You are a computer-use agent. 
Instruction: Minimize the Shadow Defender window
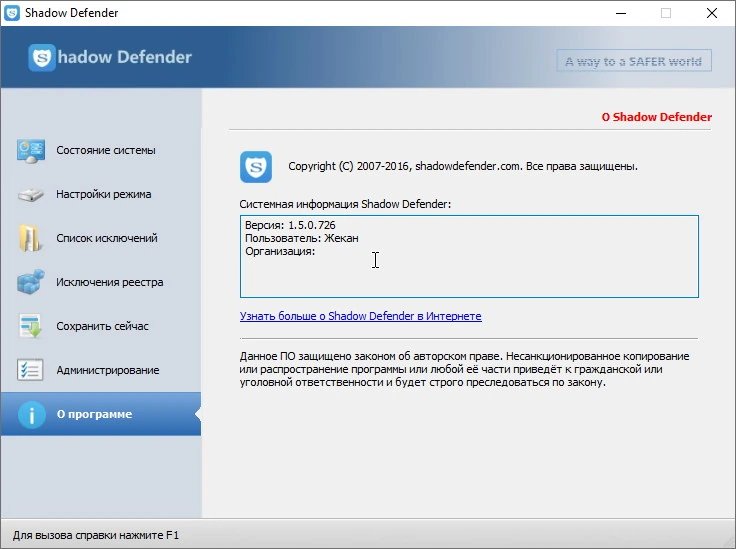point(621,13)
